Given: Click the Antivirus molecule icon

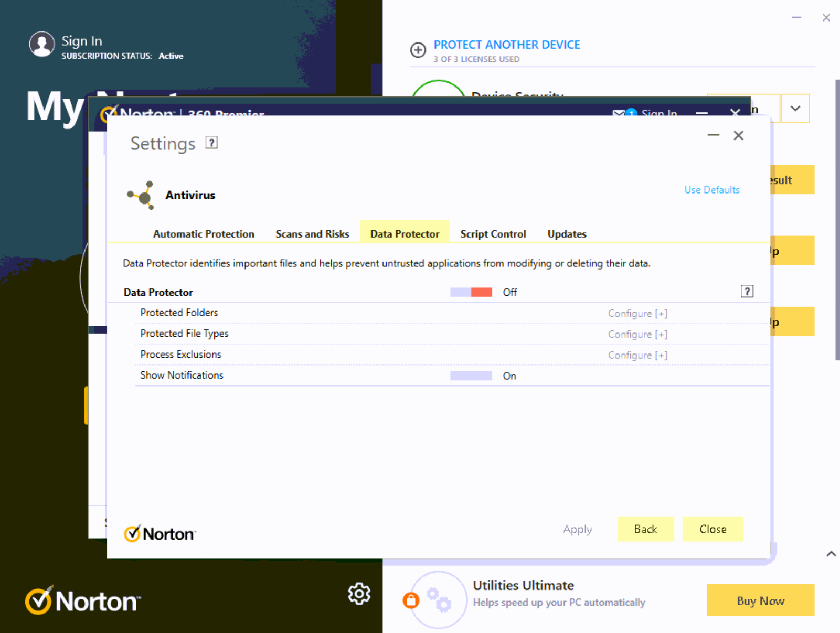Looking at the screenshot, I should [x=141, y=195].
